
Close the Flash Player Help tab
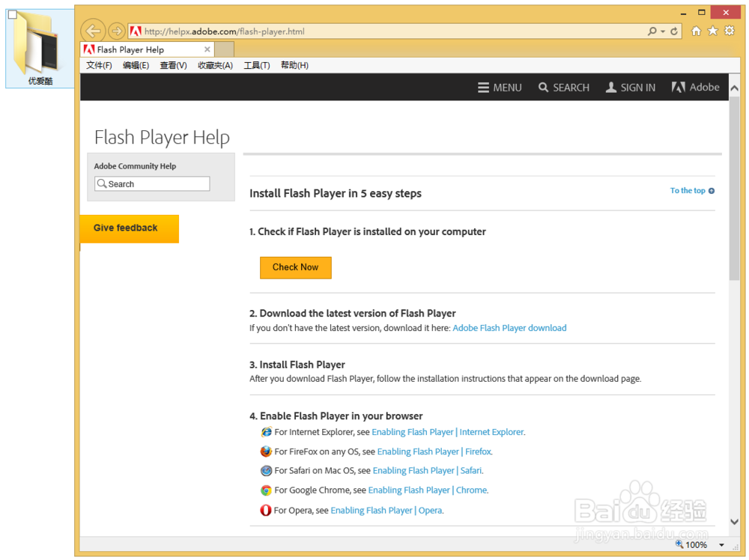point(207,49)
